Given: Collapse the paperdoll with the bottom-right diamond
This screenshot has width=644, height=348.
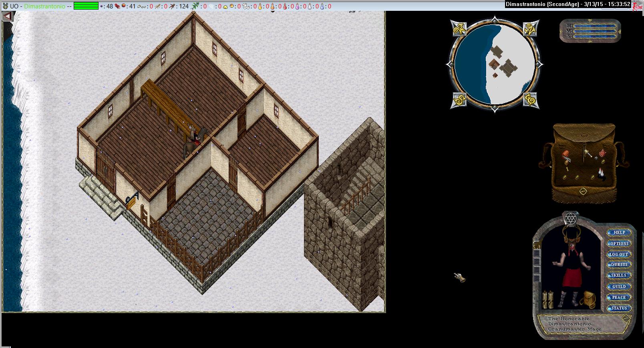Looking at the screenshot, I should pyautogui.click(x=626, y=319).
